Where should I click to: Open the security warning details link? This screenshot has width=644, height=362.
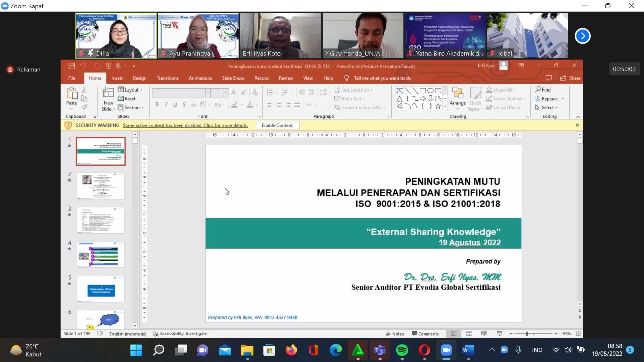(x=185, y=125)
